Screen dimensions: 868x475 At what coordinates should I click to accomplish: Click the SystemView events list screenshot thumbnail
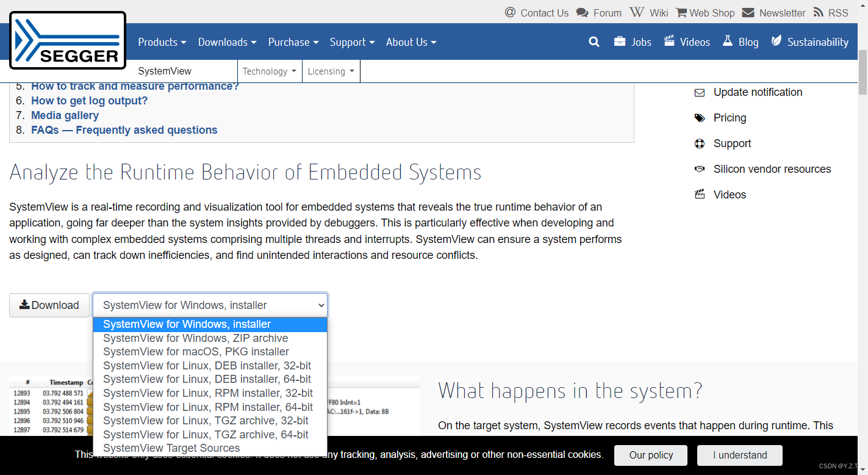[x=214, y=406]
